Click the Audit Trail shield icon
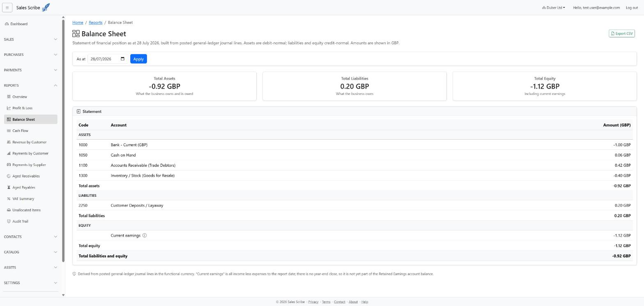This screenshot has height=306, width=644. [x=9, y=221]
